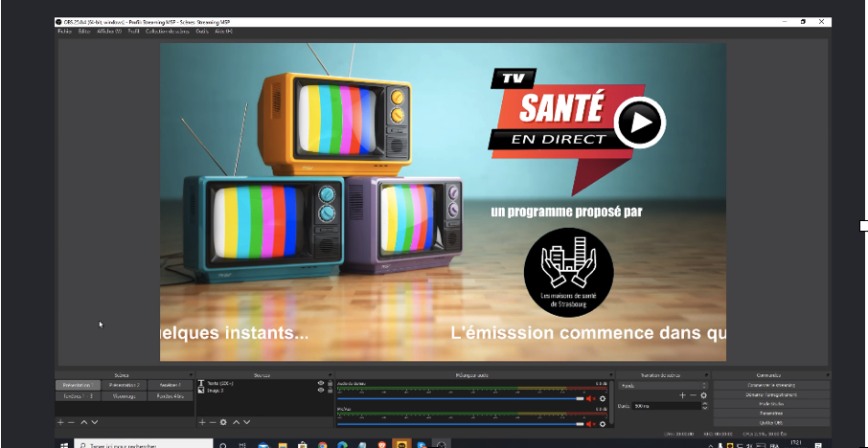868x448 pixels.
Task: Add a scene transition with plus icon
Action: click(x=682, y=395)
